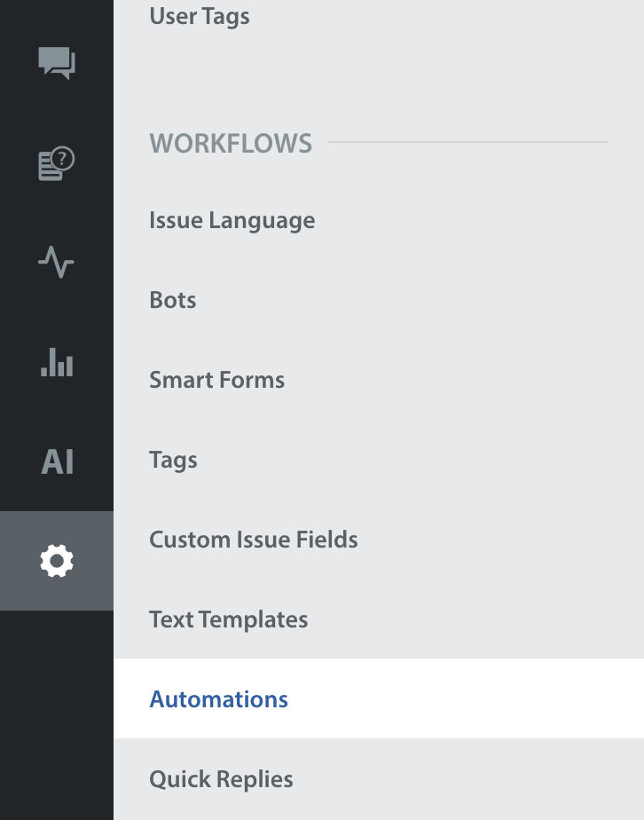
Task: Select Issue Language under Workflows
Action: 232,220
